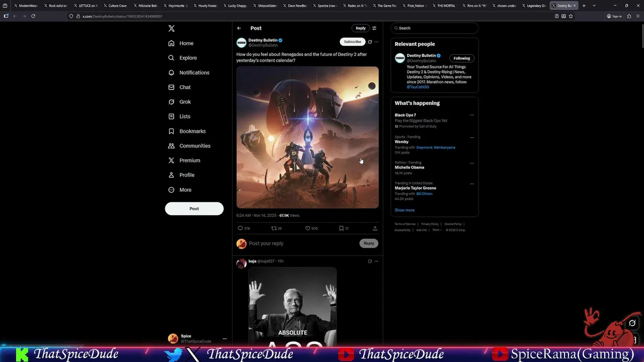The image size is (644, 362).
Task: Launch Grok from the sidebar
Action: point(180,102)
